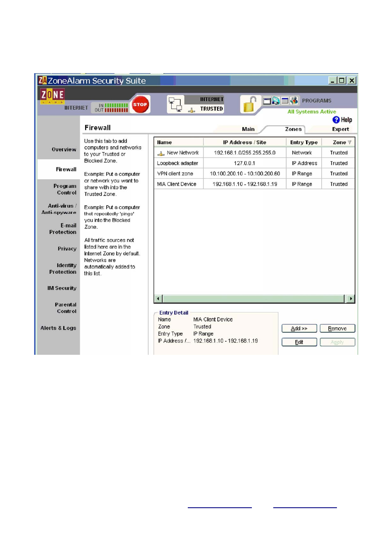Click the All Systems Active status text
This screenshot has height=555, width=392.
[x=312, y=111]
